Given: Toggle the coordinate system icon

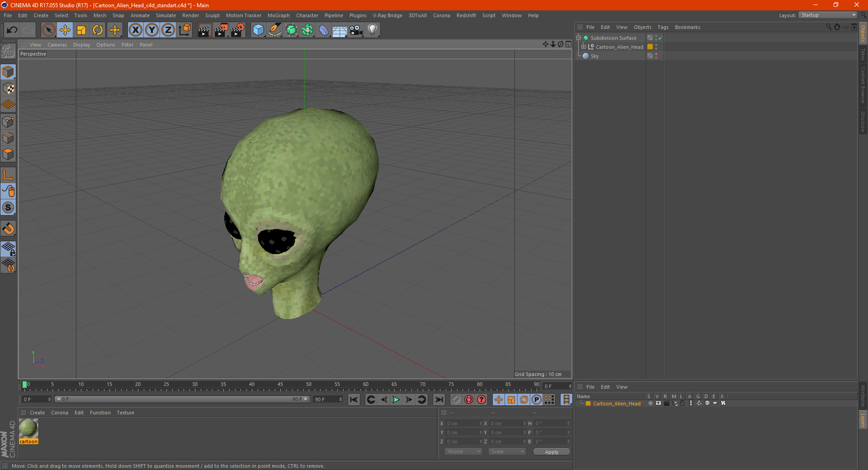Looking at the screenshot, I should pos(184,30).
